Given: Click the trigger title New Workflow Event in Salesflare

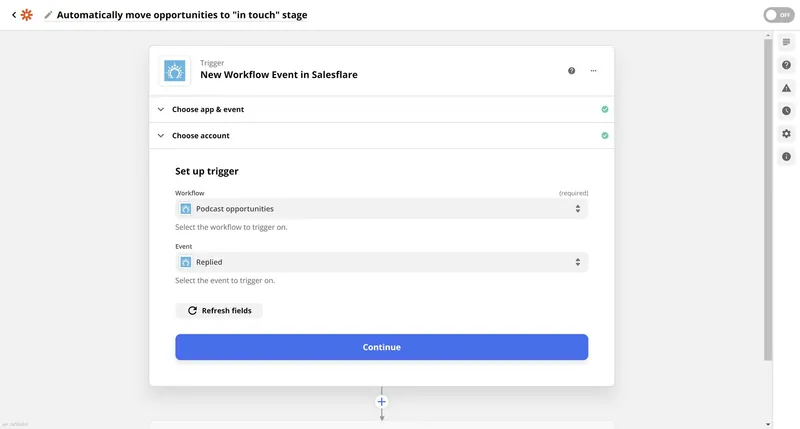Looking at the screenshot, I should pos(279,75).
